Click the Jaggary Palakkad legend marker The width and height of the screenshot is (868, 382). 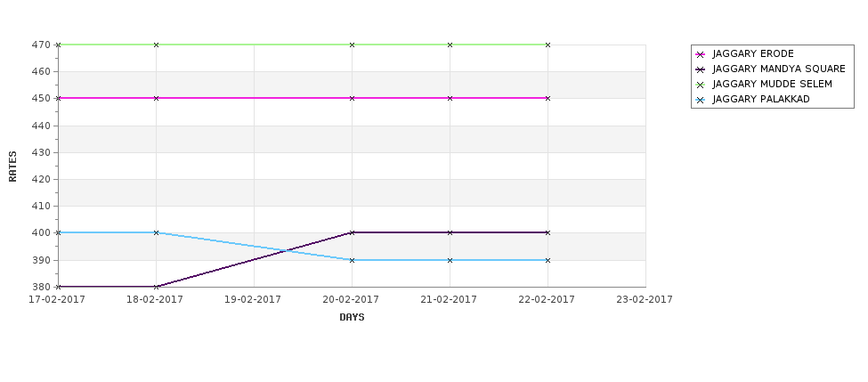pos(701,100)
